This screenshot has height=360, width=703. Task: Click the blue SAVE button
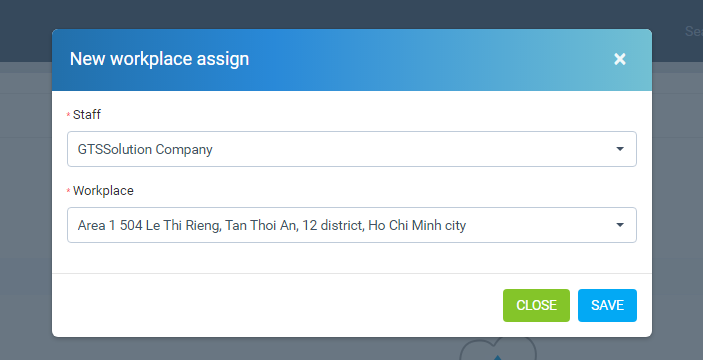tap(607, 305)
